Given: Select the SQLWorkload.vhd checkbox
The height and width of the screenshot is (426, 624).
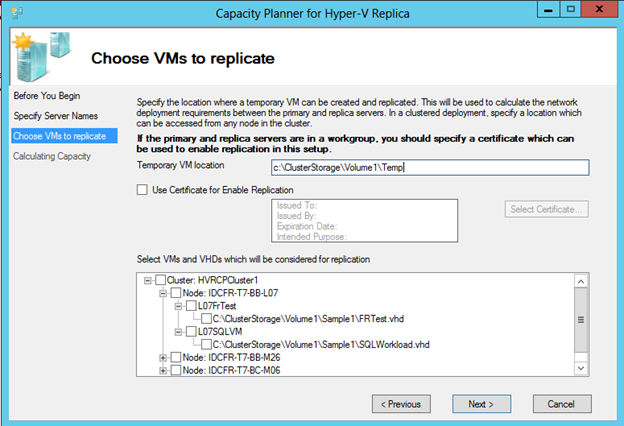Looking at the screenshot, I should [x=205, y=344].
